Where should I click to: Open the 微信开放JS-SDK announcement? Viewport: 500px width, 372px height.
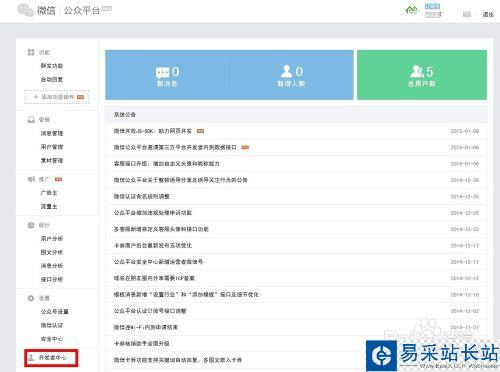[x=153, y=131]
